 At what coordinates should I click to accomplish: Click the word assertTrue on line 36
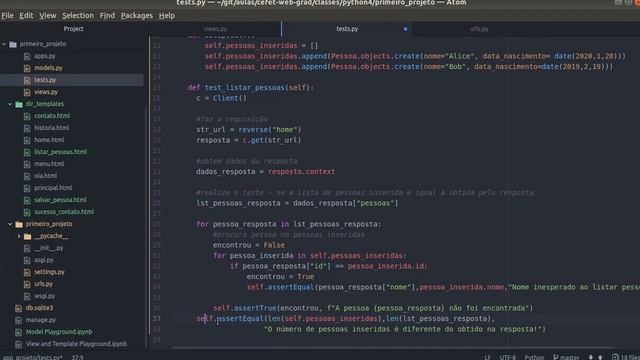(x=255, y=308)
